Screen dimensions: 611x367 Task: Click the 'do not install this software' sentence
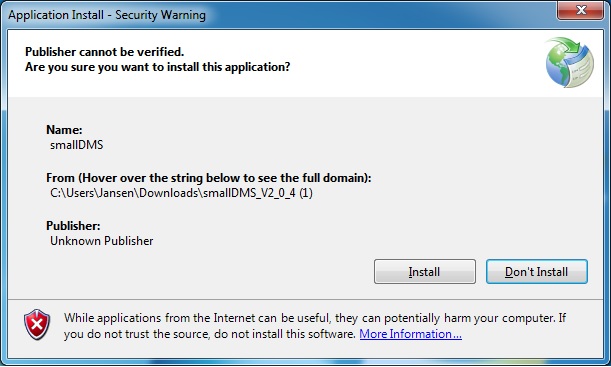click(x=284, y=334)
